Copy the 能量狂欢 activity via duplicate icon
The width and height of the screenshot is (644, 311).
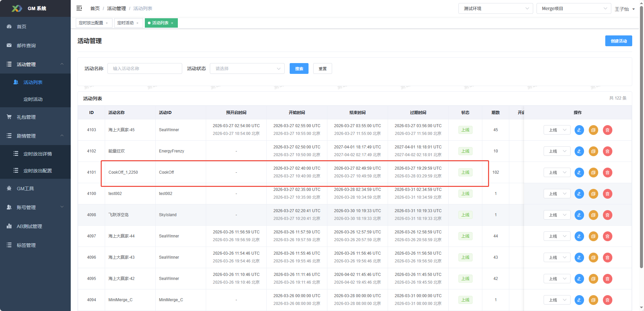coord(593,151)
